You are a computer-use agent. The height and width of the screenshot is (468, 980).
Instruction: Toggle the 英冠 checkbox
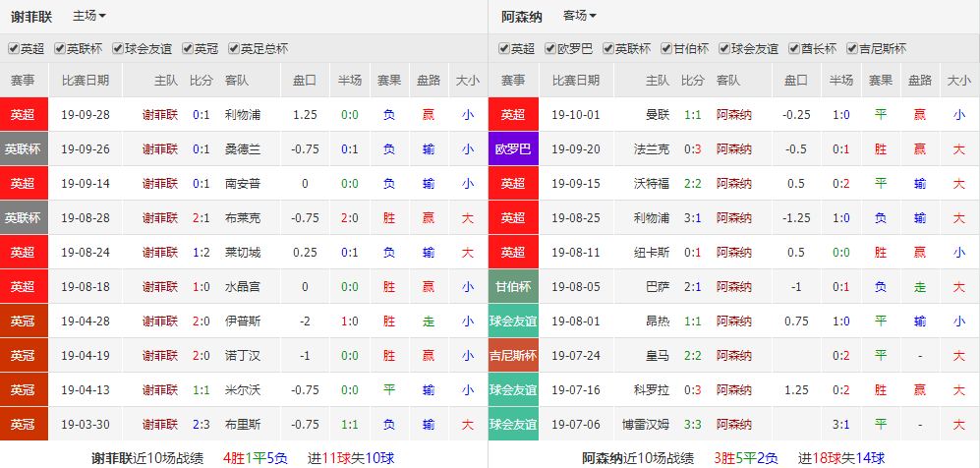(x=187, y=49)
